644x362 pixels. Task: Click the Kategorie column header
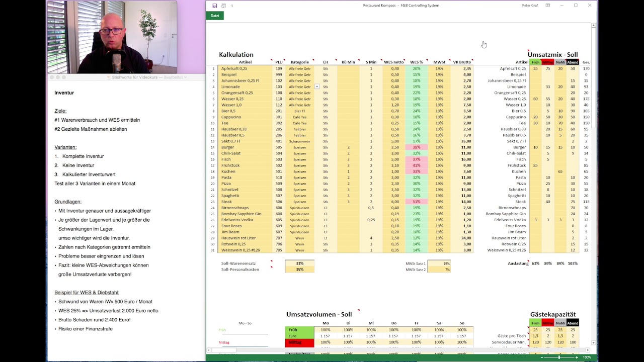[299, 62]
